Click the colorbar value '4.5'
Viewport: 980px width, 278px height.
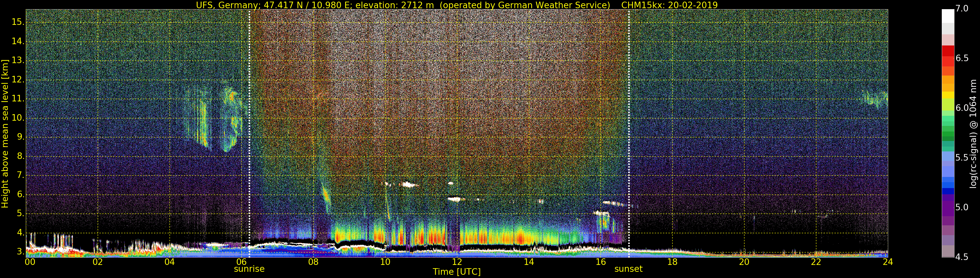pyautogui.click(x=962, y=257)
